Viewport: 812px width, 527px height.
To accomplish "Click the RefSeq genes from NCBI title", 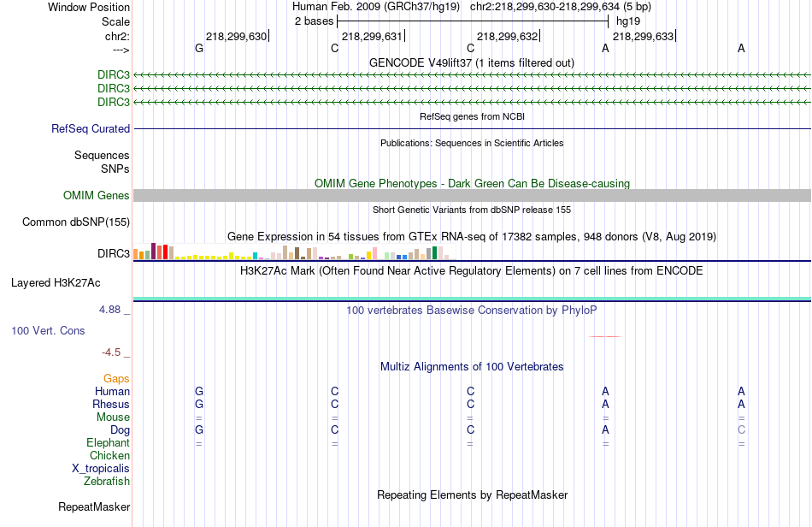I will click(x=473, y=116).
